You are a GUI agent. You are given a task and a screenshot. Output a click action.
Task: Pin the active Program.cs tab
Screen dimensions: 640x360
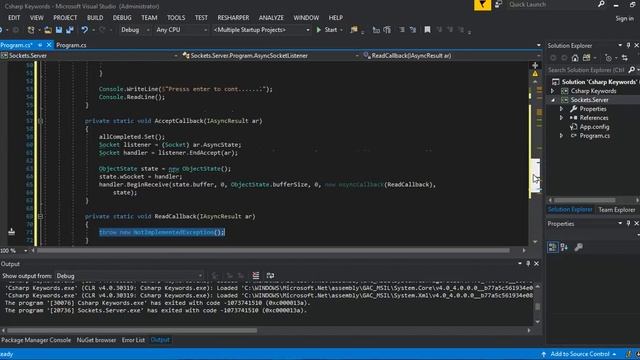coord(40,45)
